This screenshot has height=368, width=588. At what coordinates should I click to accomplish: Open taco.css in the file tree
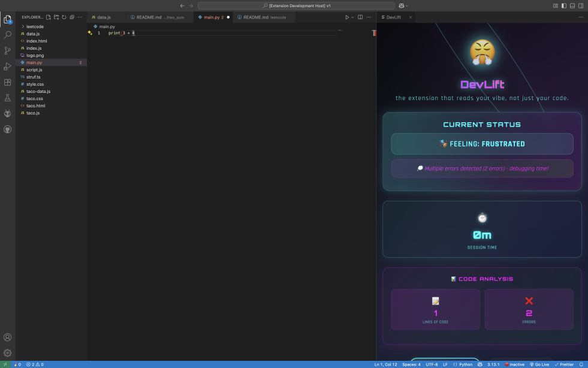(x=52, y=98)
